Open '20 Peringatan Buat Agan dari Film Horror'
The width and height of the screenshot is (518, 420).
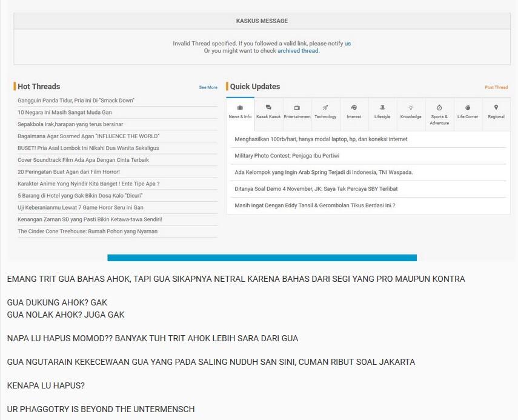coord(68,172)
